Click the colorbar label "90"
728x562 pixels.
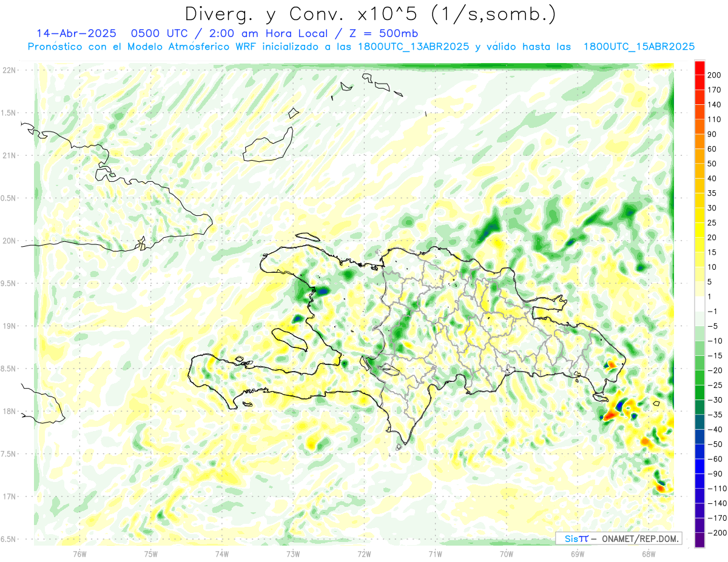tap(712, 134)
